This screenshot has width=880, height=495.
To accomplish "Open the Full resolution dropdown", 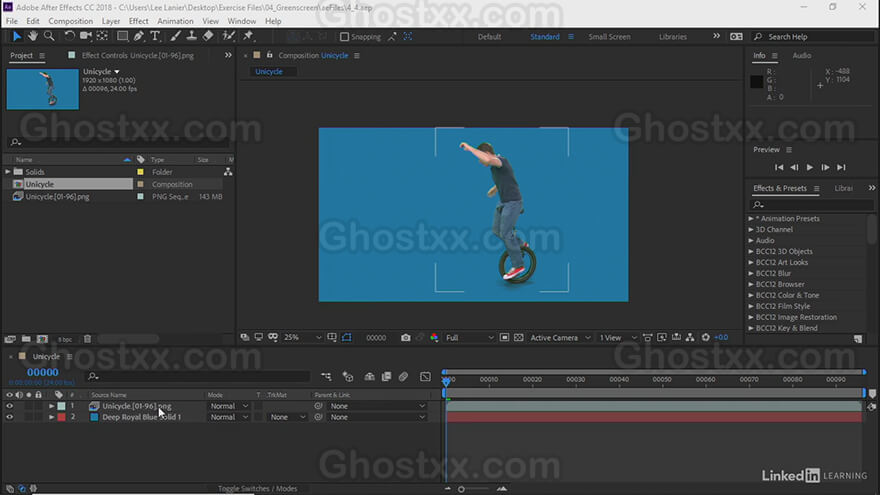I will (x=470, y=337).
